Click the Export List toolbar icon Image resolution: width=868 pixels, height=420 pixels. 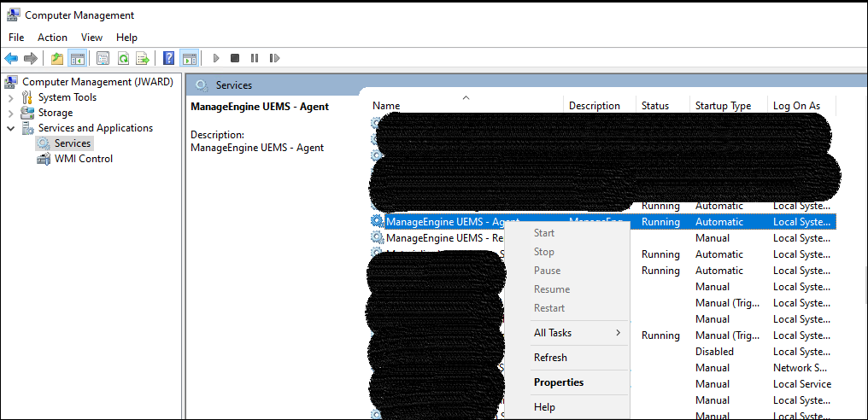click(143, 58)
